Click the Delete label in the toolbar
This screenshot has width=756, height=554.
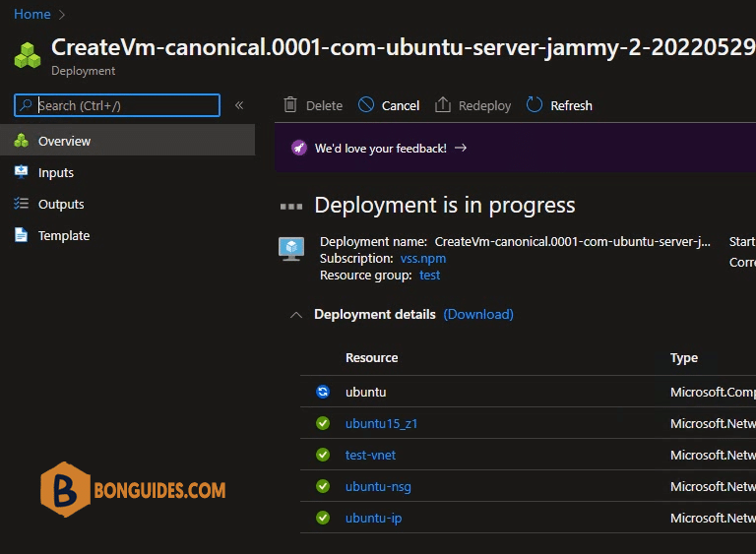[x=324, y=105]
